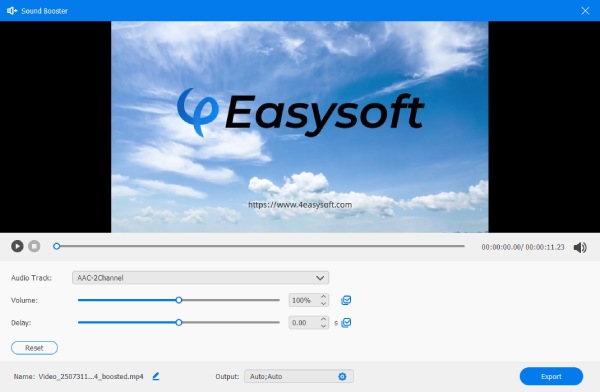Increase delay with the up arrow
600x392 pixels.
click(x=324, y=319)
